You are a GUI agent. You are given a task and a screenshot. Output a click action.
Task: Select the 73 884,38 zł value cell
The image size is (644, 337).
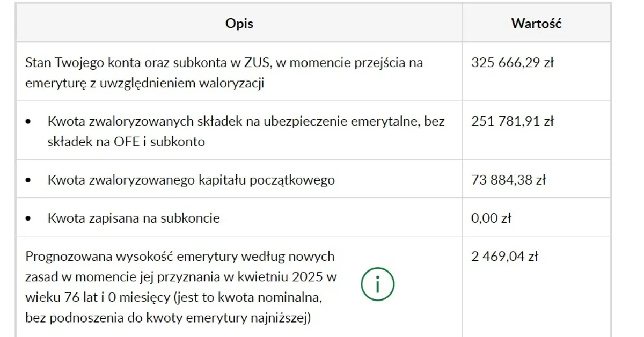pos(509,180)
